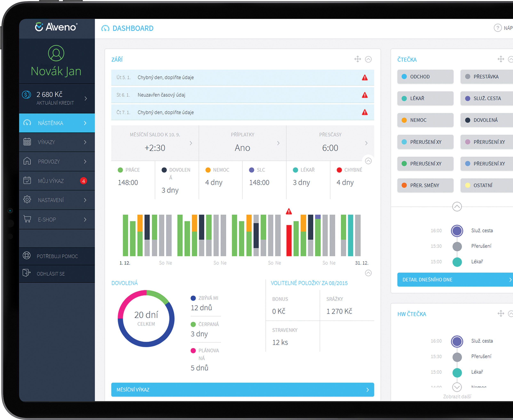Select the Nemoc reader option

point(425,120)
